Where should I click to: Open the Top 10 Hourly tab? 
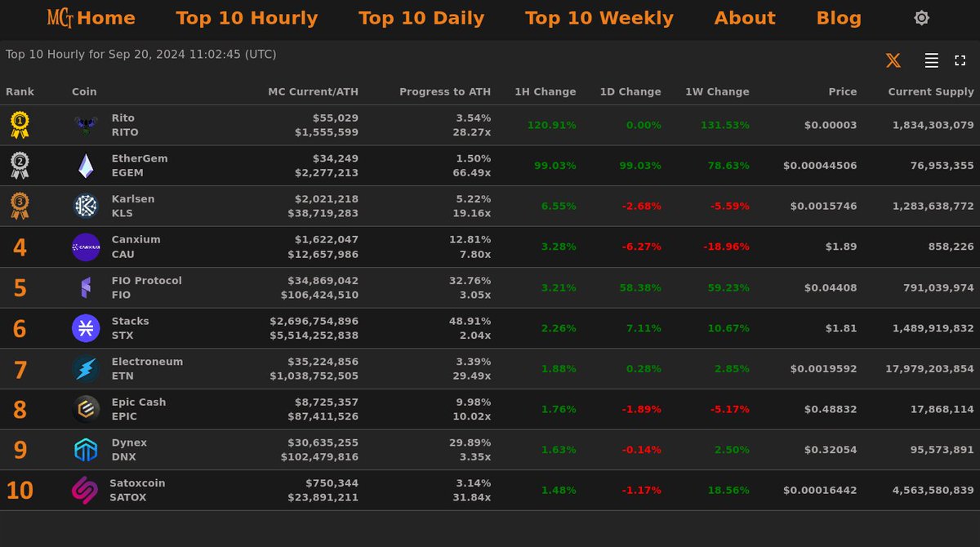coord(247,18)
